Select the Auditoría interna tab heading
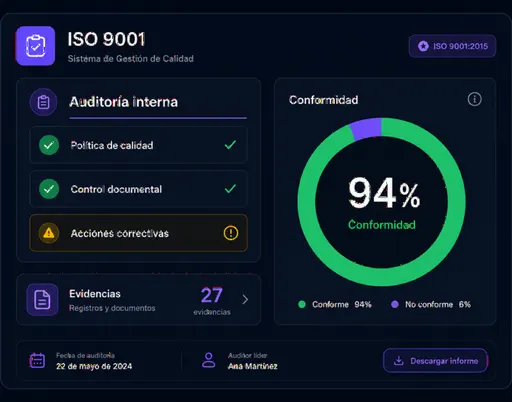 click(123, 102)
